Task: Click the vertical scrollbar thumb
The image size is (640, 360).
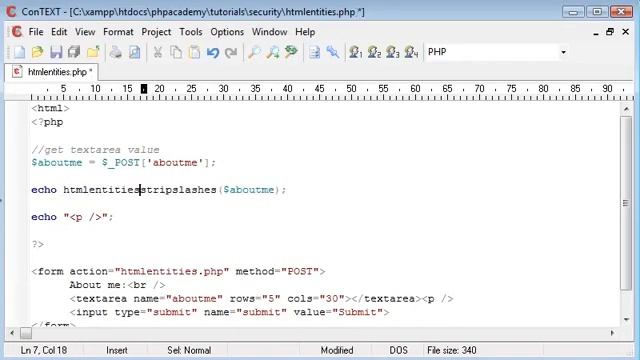Action: pos(626,203)
